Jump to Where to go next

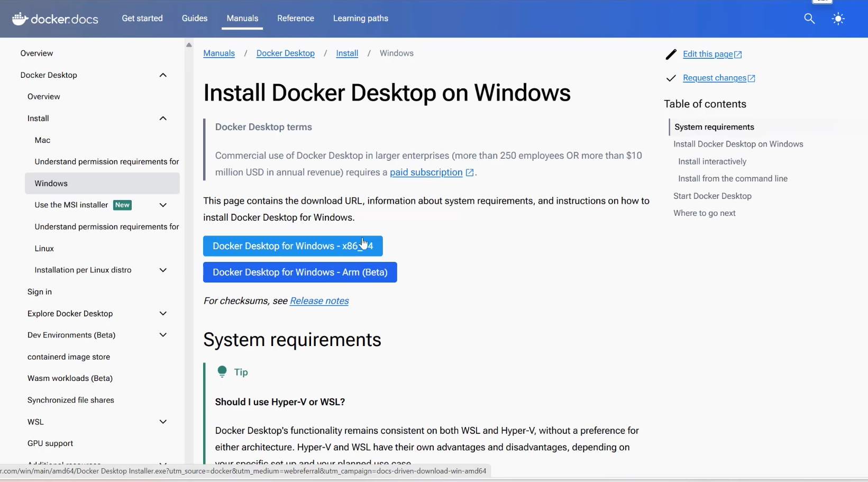pyautogui.click(x=705, y=213)
